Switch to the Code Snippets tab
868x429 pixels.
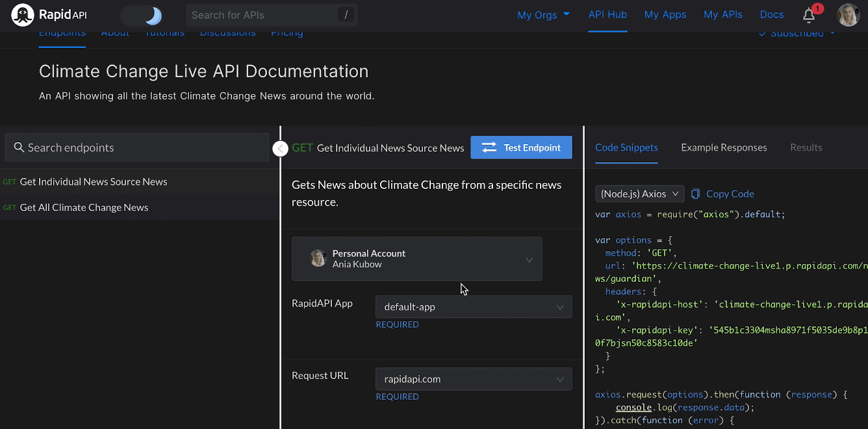point(626,147)
